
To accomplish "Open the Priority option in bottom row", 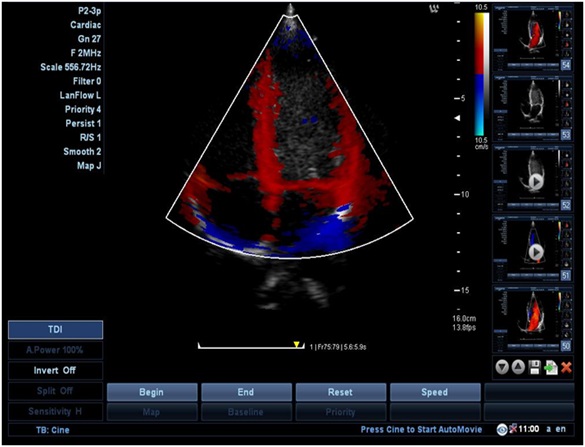I will tap(341, 412).
